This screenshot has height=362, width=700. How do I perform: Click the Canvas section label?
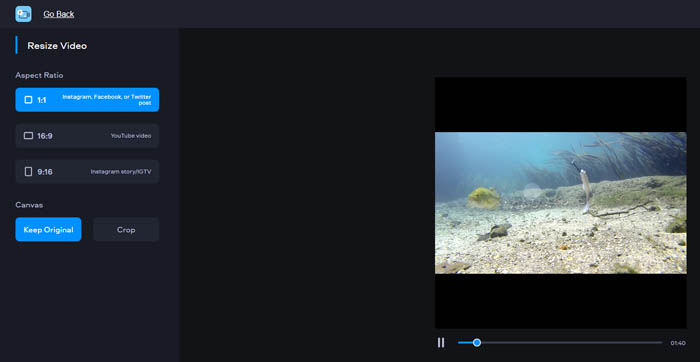point(29,205)
